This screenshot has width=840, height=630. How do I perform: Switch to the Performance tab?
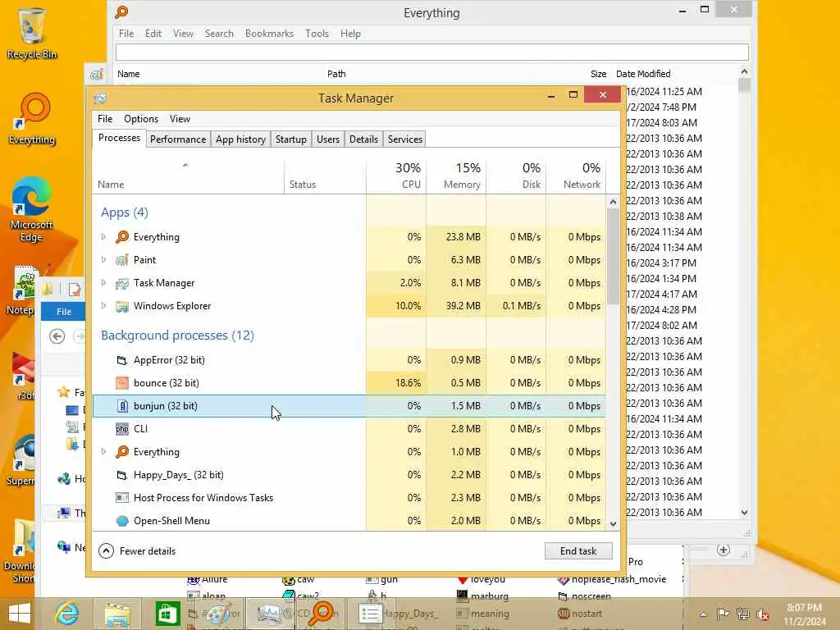(x=178, y=139)
